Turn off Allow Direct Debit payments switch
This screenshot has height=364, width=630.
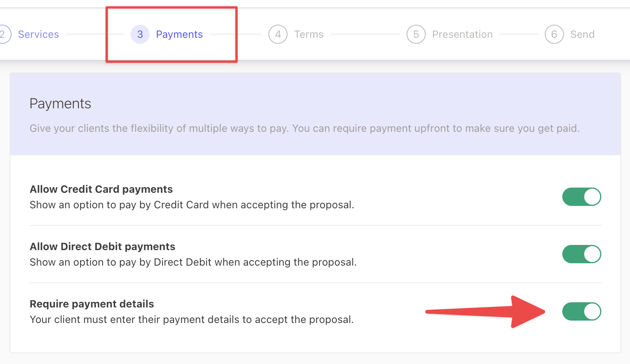click(x=581, y=254)
